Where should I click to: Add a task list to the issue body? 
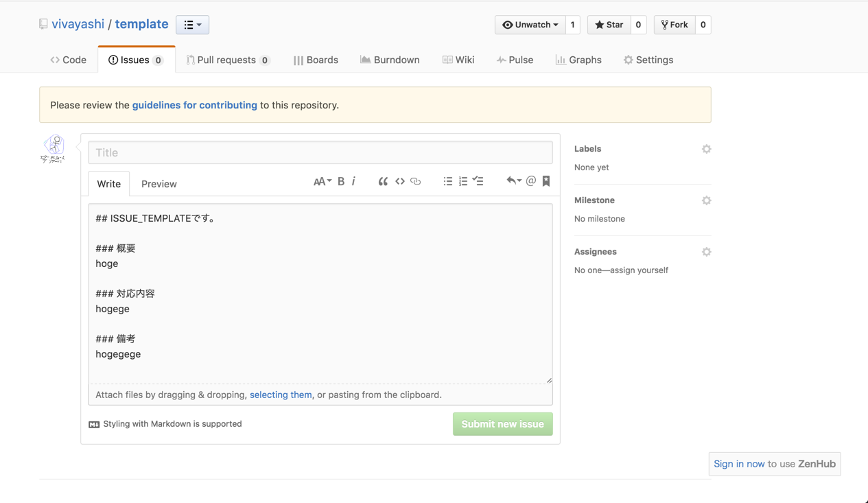(478, 180)
